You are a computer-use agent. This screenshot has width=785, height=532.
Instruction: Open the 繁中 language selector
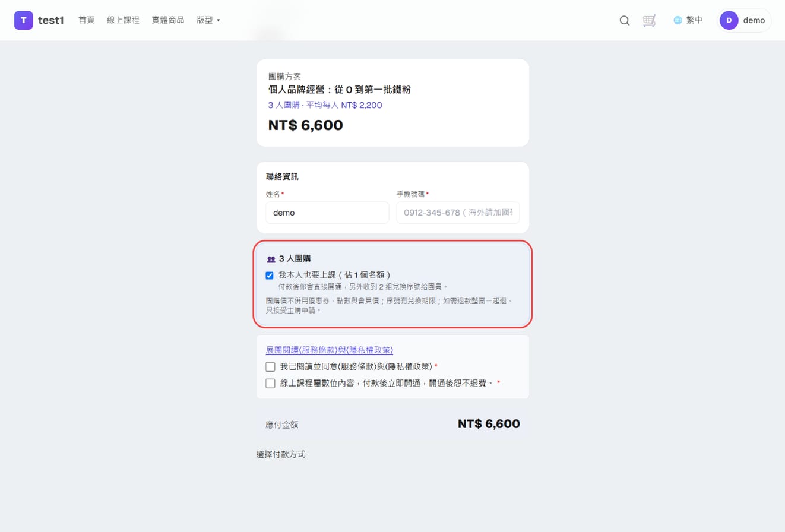(x=688, y=20)
